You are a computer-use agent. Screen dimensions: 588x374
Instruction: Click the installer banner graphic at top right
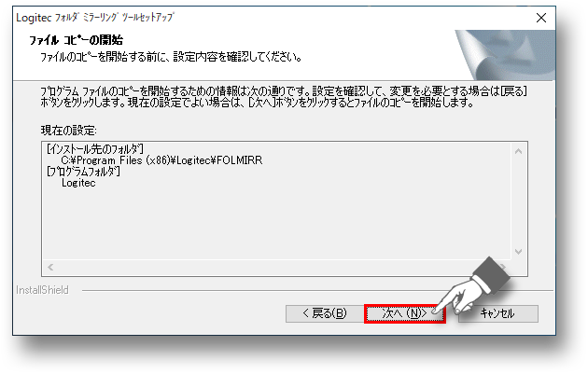(504, 55)
